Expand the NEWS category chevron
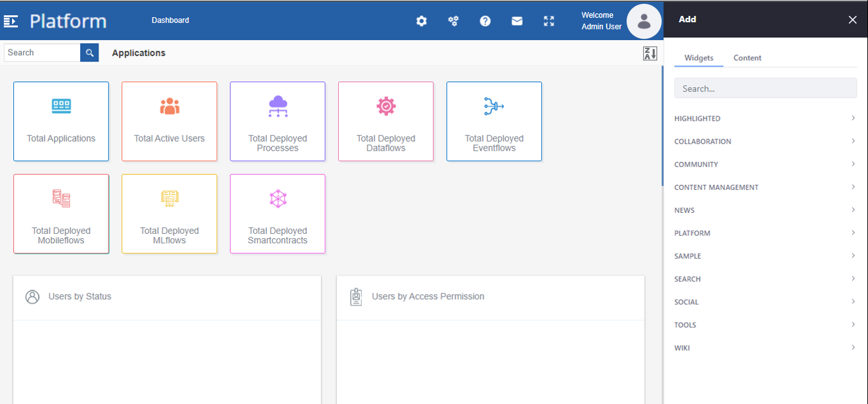Image resolution: width=868 pixels, height=404 pixels. (853, 210)
